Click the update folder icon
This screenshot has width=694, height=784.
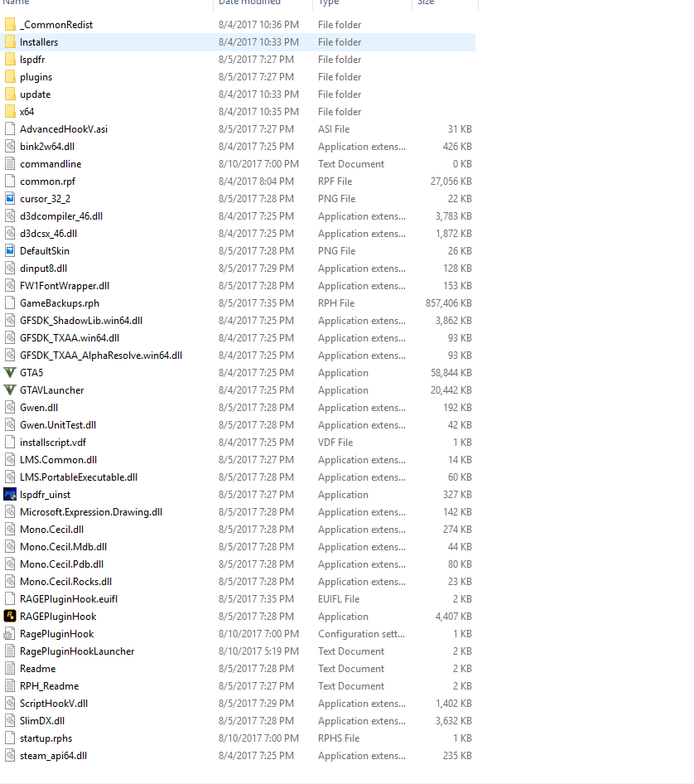(9, 94)
